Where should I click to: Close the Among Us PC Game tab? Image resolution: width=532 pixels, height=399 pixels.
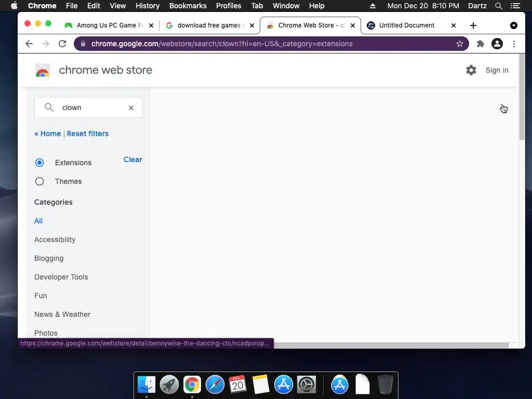[151, 25]
